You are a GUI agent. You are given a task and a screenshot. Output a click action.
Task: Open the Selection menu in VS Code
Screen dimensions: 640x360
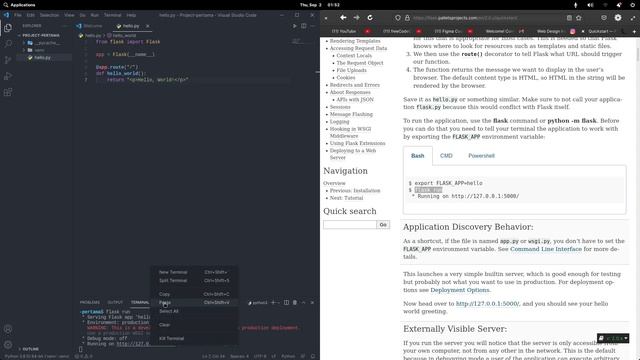(x=49, y=15)
